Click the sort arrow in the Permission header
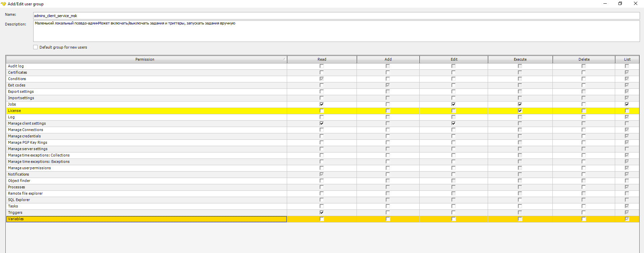The height and width of the screenshot is (253, 644). click(x=284, y=59)
